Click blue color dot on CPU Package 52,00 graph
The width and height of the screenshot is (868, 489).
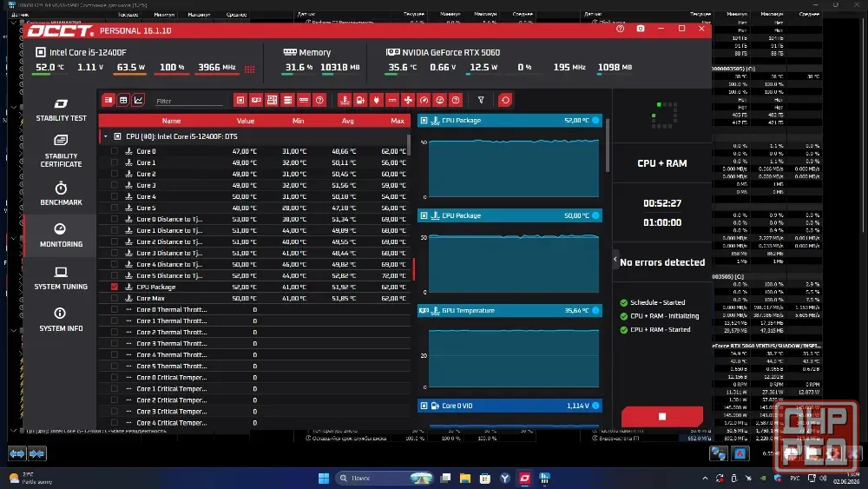(595, 120)
